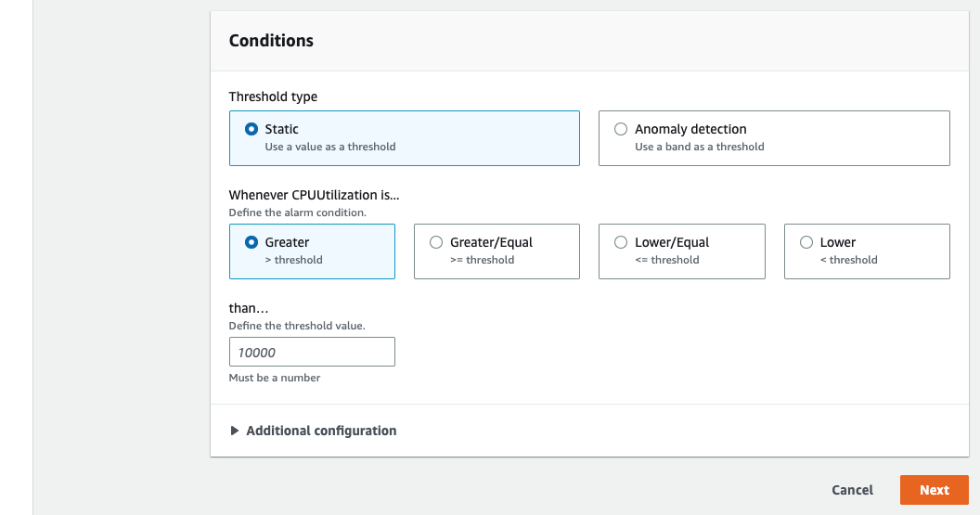The width and height of the screenshot is (980, 515).
Task: Click the '>= threshold' caption text
Action: 482,260
